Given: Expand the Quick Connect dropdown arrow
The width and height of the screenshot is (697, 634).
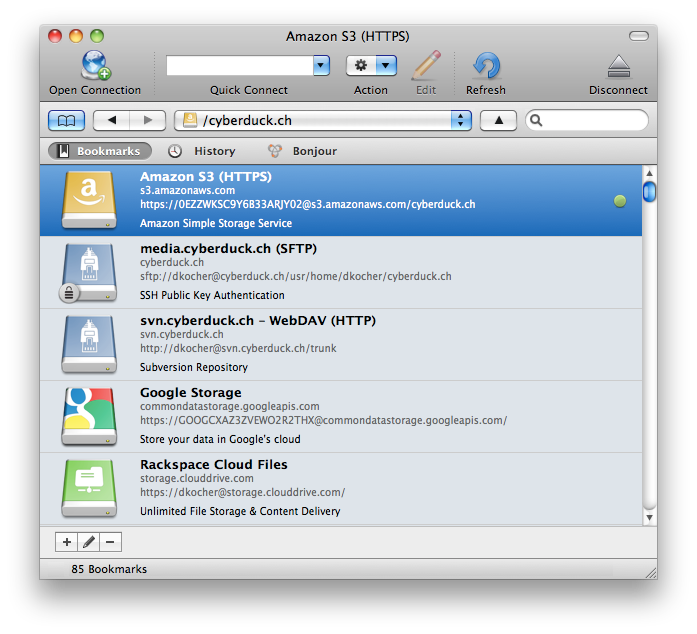Looking at the screenshot, I should [x=321, y=66].
